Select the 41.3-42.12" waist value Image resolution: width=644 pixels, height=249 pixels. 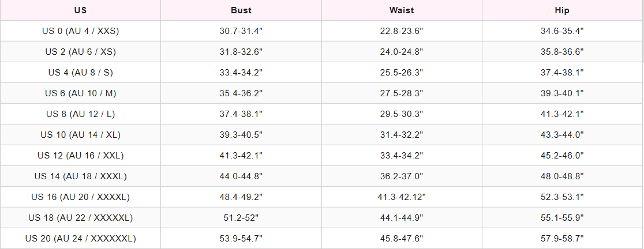tap(401, 197)
